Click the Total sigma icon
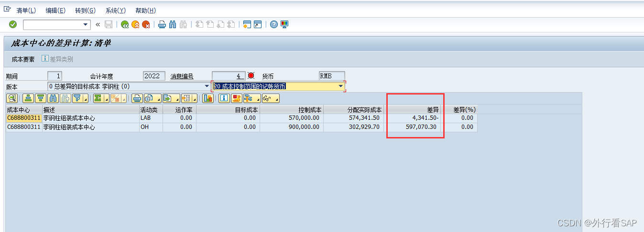The height and width of the screenshot is (232, 644). click(x=98, y=98)
